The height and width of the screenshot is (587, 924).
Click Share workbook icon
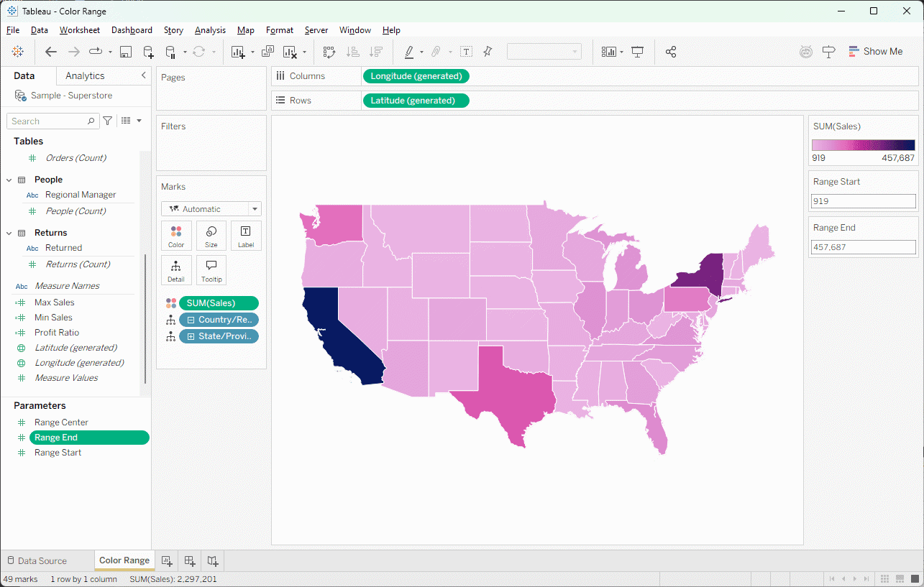click(671, 52)
